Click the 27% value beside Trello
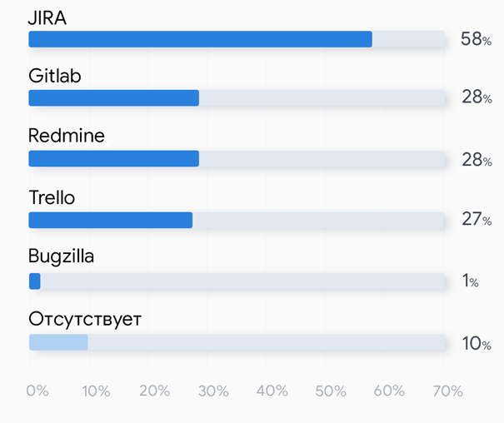Viewport: 504px width, 423px height. [476, 220]
